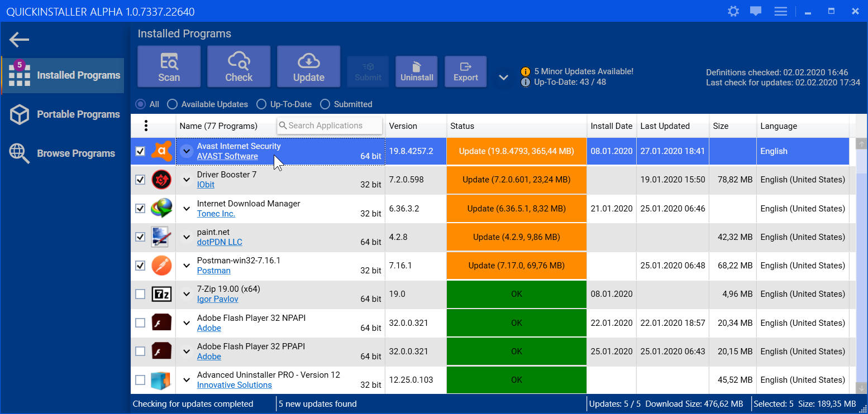868x414 pixels.
Task: Expand Avast Internet Security row details
Action: (x=187, y=151)
